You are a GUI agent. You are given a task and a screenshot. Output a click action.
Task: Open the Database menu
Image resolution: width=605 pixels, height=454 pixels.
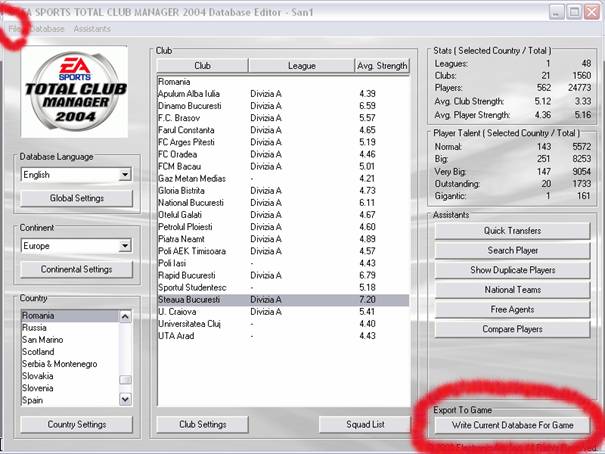tap(48, 29)
